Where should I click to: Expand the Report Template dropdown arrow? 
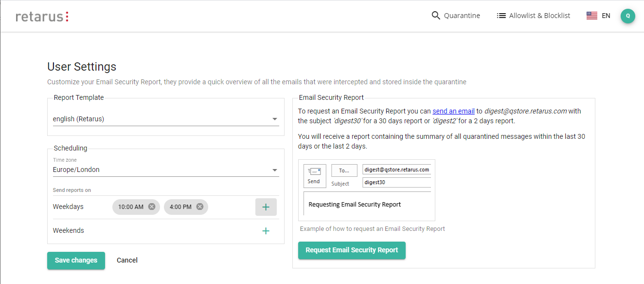point(275,119)
